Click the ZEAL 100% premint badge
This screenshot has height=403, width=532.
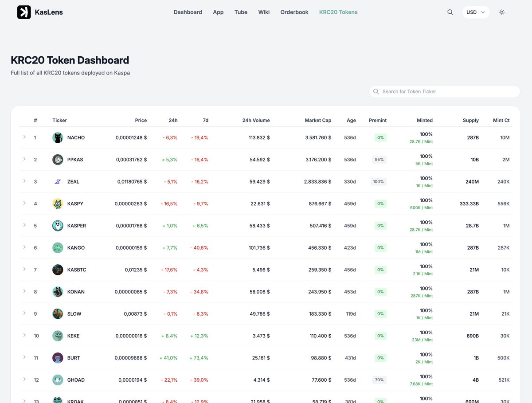[379, 182]
